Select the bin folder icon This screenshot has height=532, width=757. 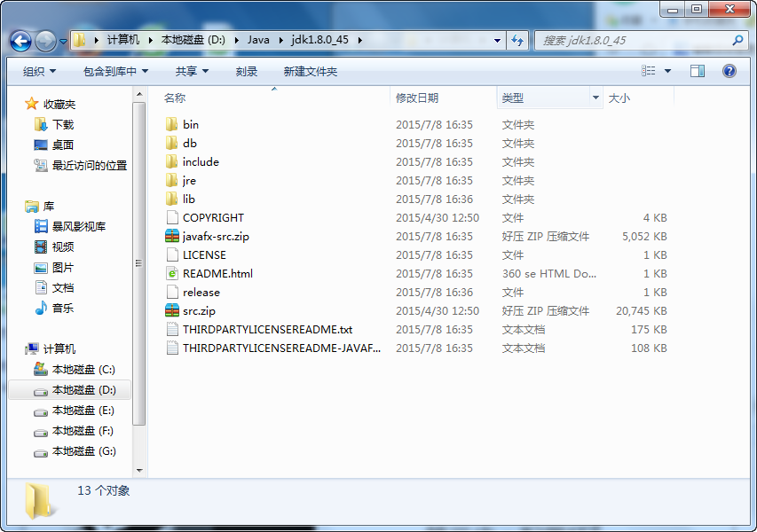pos(172,124)
